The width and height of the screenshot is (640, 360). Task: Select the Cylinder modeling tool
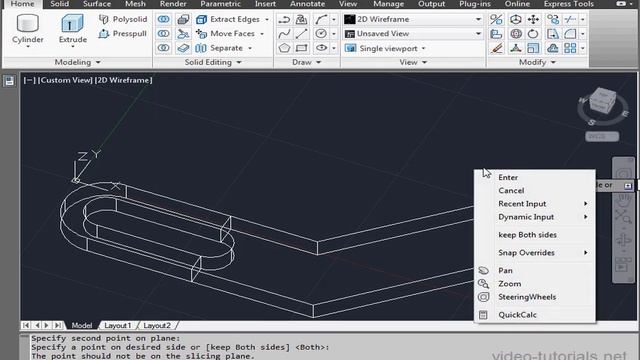click(x=27, y=28)
